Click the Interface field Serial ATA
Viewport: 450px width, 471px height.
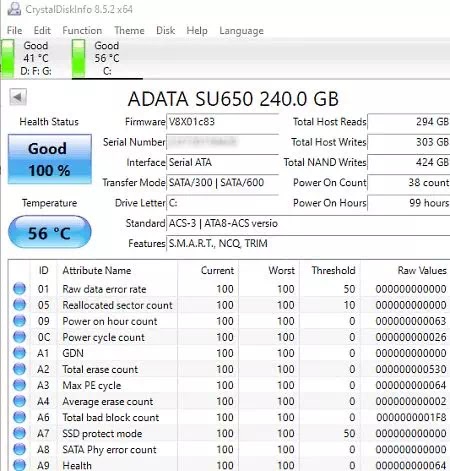pos(222,163)
